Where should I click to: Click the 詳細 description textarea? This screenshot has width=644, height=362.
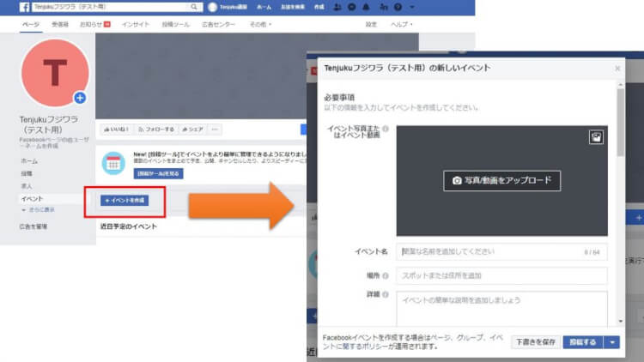(501, 309)
